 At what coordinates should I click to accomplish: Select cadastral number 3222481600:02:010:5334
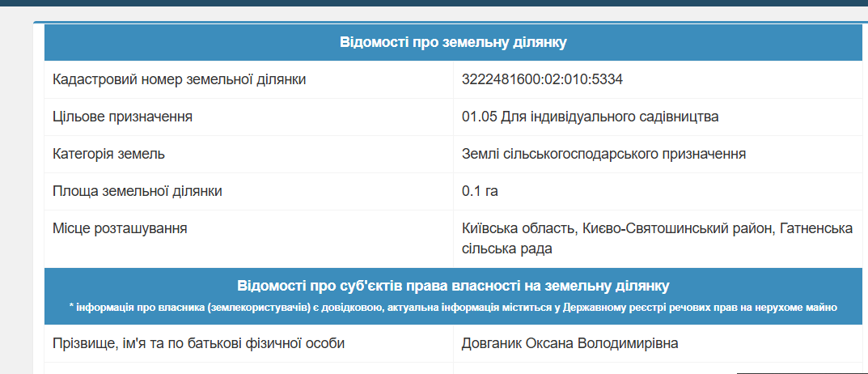point(542,79)
